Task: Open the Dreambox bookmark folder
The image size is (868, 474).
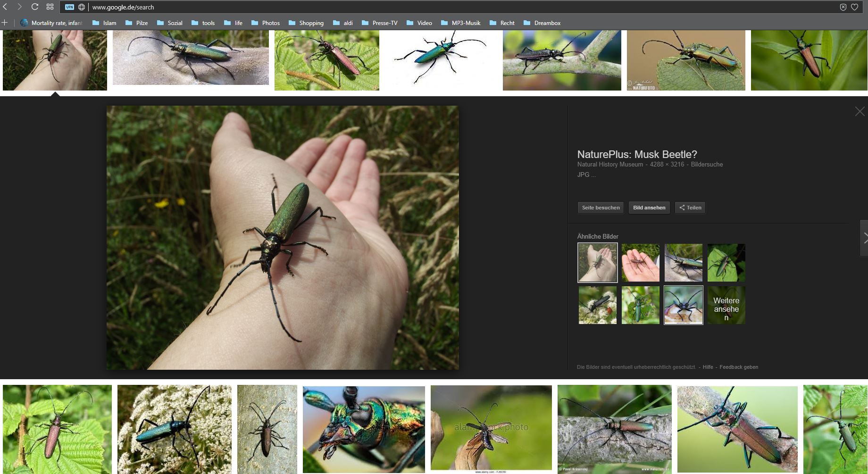Action: (542, 23)
